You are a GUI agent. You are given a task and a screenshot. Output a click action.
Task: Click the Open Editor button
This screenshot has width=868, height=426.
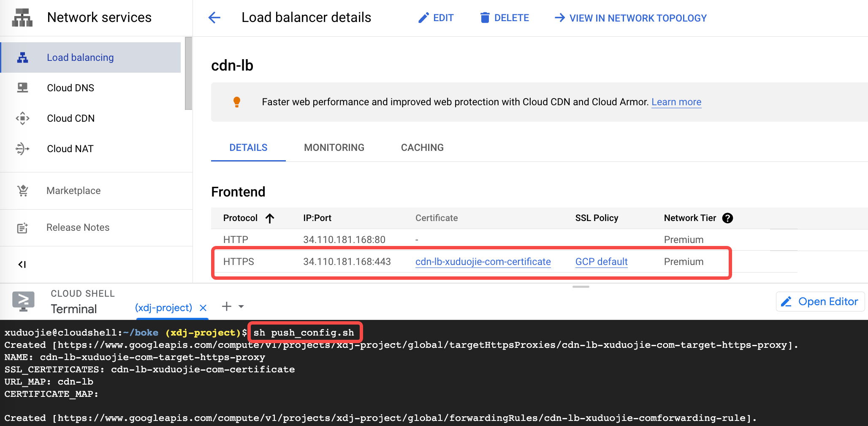(820, 301)
